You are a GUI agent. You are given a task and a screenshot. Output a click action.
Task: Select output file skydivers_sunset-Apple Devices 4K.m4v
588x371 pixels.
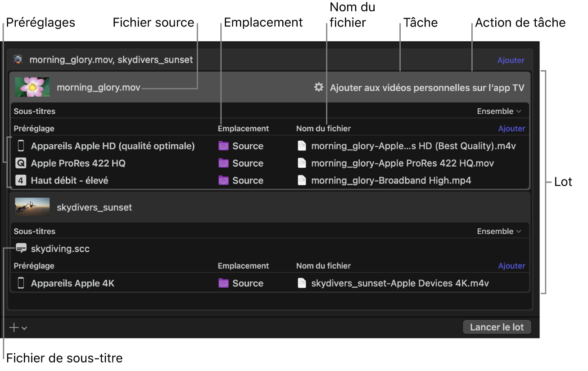pyautogui.click(x=400, y=283)
